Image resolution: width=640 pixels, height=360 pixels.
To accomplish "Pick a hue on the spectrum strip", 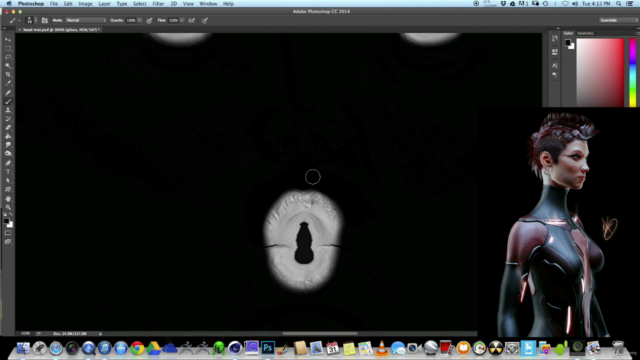I will click(633, 72).
